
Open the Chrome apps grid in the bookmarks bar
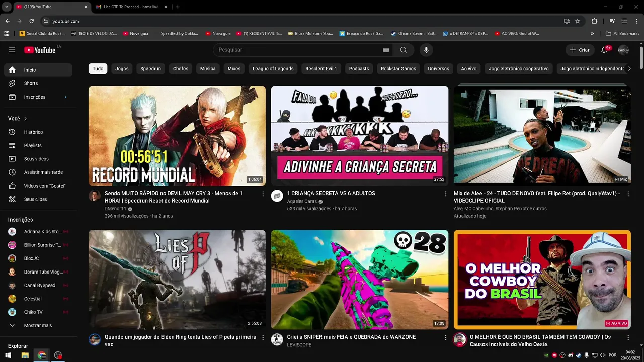click(7, 33)
